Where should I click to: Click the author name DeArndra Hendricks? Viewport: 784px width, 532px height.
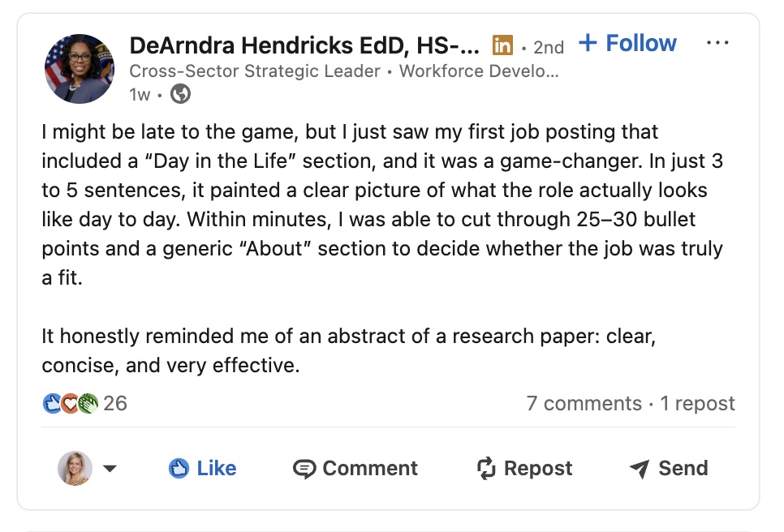[x=304, y=45]
